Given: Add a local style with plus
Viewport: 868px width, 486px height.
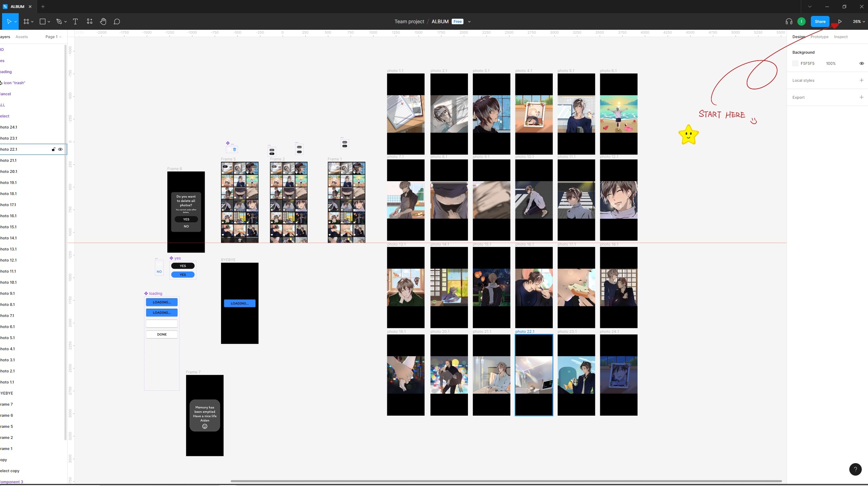Looking at the screenshot, I should [x=861, y=80].
